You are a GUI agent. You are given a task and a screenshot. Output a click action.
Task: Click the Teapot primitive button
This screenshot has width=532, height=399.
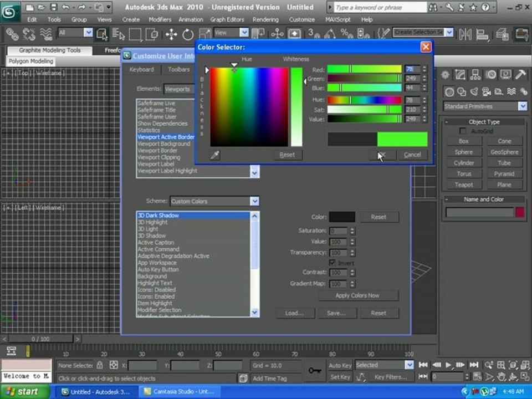pyautogui.click(x=464, y=185)
